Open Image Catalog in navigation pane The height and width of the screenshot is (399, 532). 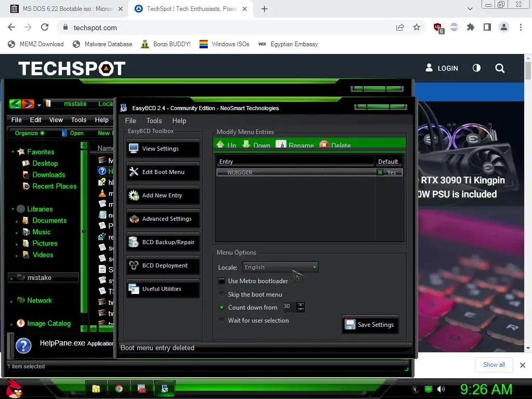(48, 323)
